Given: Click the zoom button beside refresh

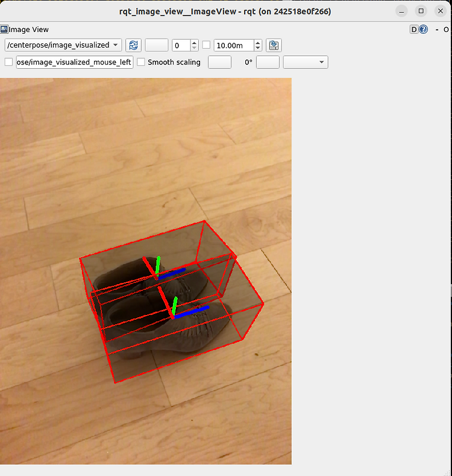Looking at the screenshot, I should (x=157, y=45).
